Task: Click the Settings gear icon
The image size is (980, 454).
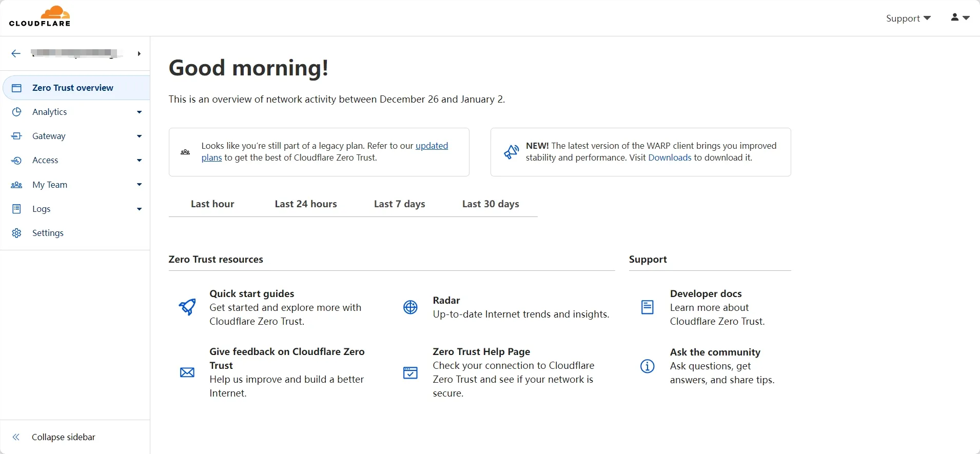Action: pos(16,233)
